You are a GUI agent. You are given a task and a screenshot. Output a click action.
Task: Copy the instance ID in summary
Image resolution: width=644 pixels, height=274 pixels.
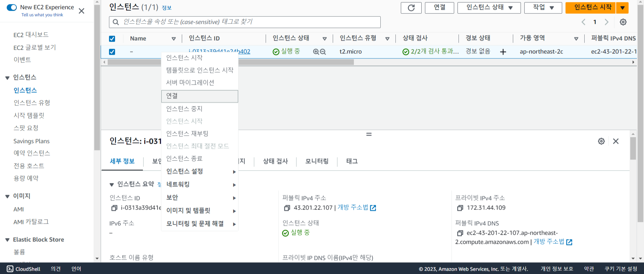point(114,208)
